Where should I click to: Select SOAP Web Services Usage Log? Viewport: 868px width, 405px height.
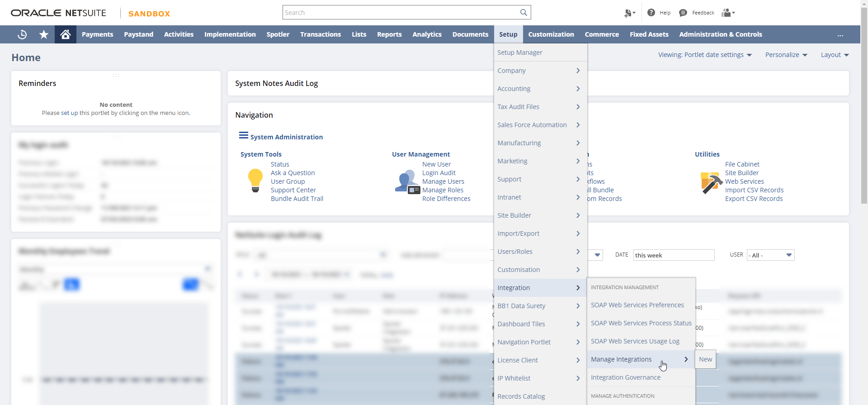click(641, 341)
